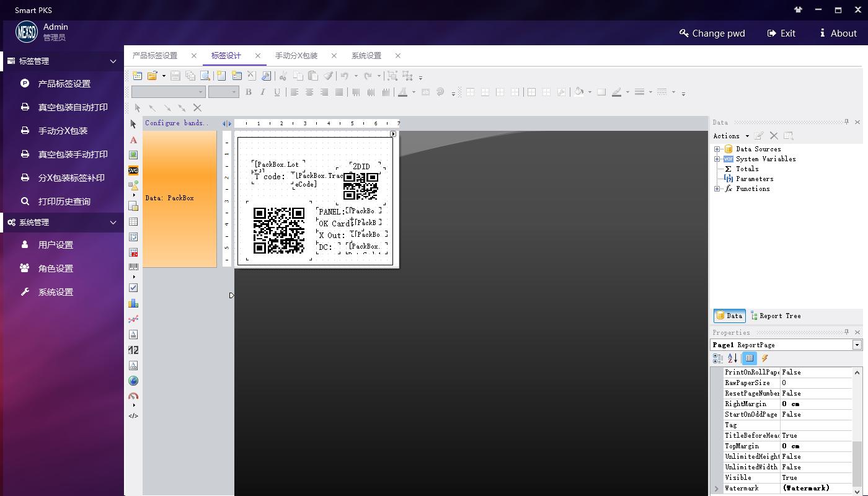
Task: Open the fill color bucket tool
Action: point(579,92)
